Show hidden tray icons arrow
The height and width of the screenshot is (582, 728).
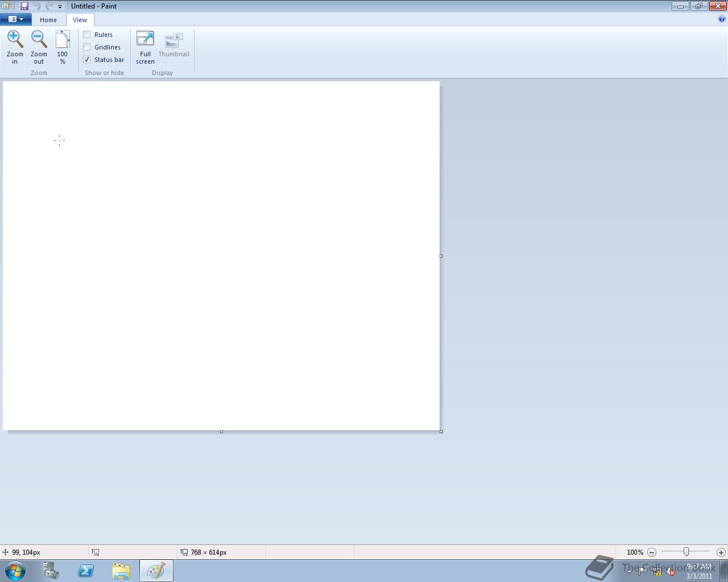point(629,571)
